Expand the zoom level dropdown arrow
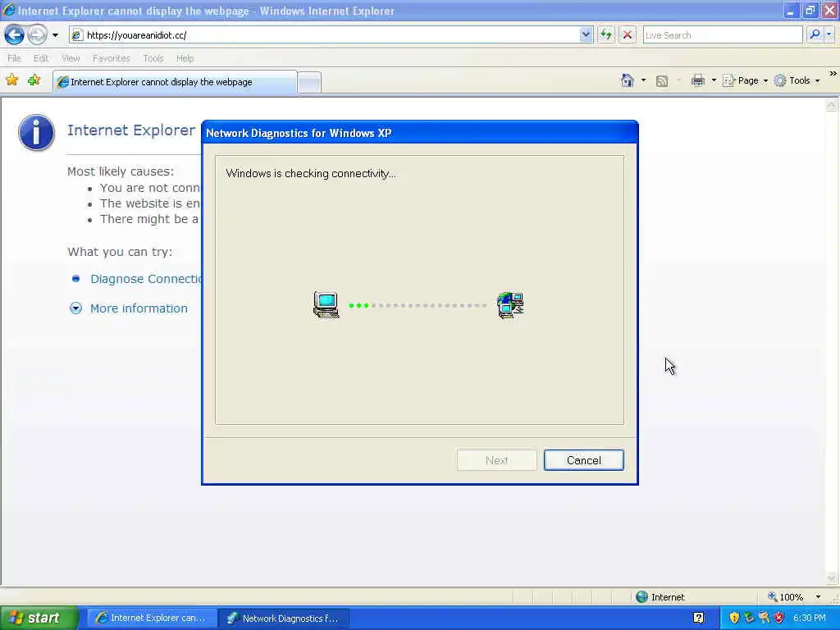Screen dimensions: 840x630 click(818, 597)
